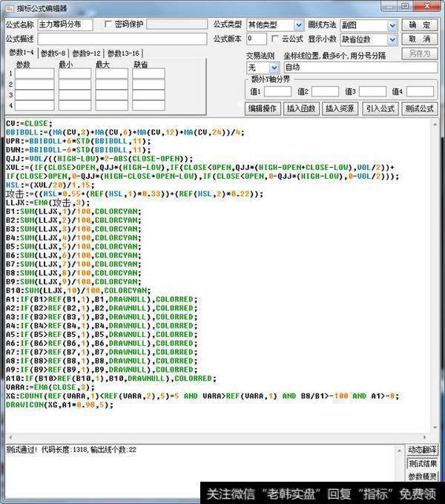Click the code line starting with "BBIBOLL:="

[x=125, y=132]
